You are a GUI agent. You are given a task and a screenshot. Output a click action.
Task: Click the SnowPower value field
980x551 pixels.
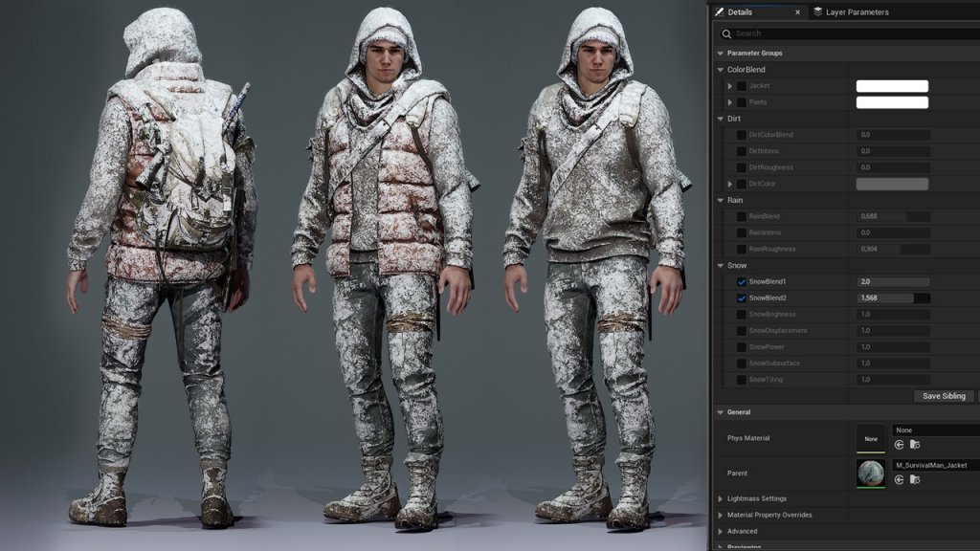click(x=893, y=346)
